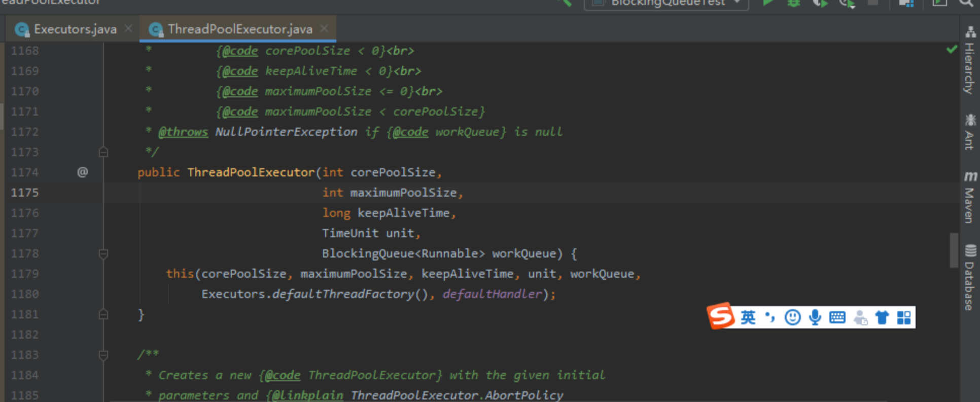Open the dropdown arrow on the profiler icon
The height and width of the screenshot is (402, 980).
(852, 6)
